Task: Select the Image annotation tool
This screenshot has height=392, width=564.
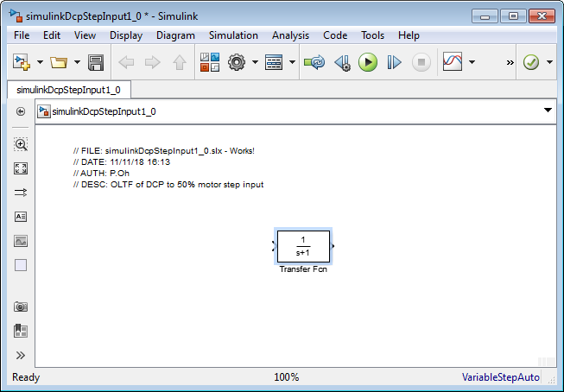Action: pos(21,241)
